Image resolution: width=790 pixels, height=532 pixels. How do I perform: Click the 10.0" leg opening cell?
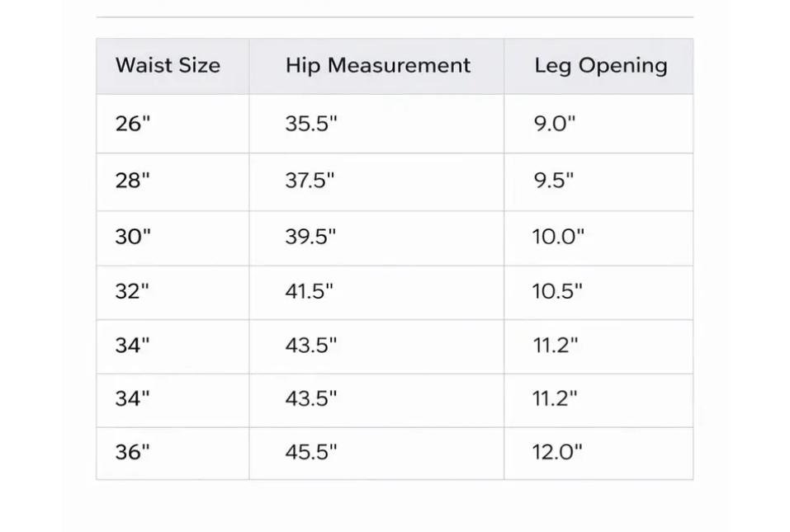pos(598,238)
